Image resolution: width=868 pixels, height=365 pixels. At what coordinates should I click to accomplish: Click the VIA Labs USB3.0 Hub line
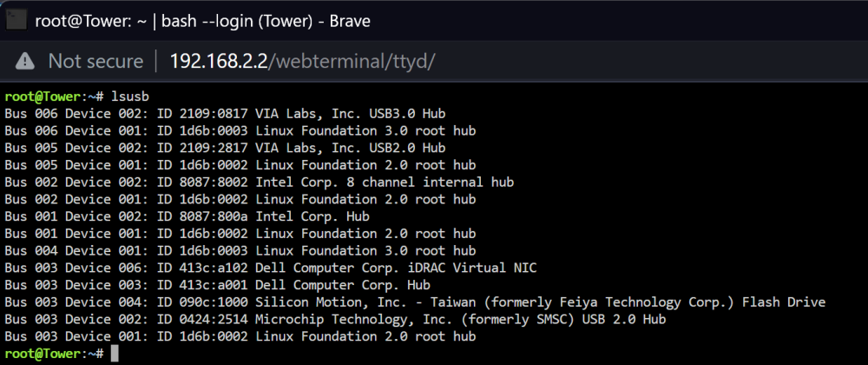tap(225, 114)
